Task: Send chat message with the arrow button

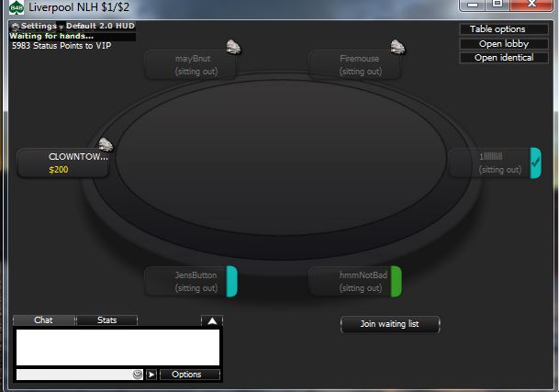Action: click(151, 375)
